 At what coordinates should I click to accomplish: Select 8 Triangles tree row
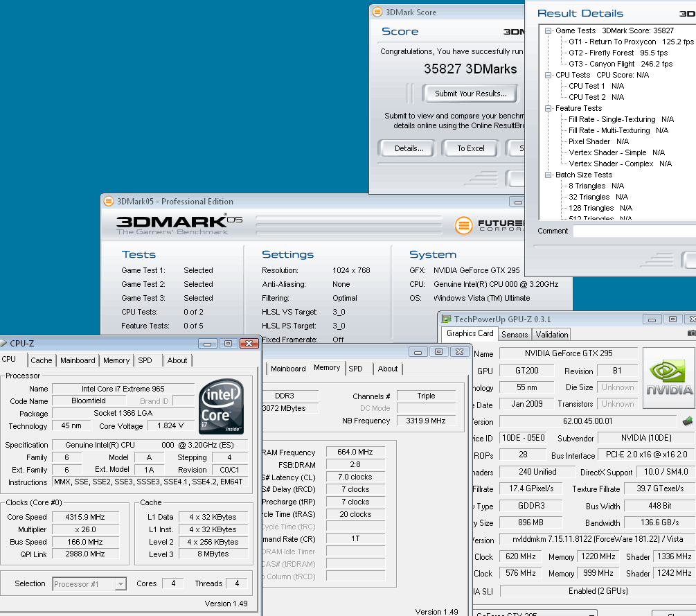(596, 186)
